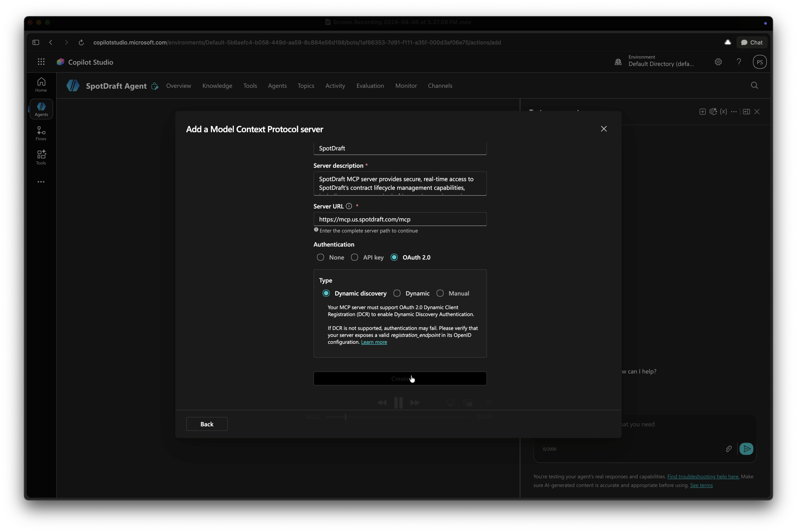Open the help question mark icon
The width and height of the screenshot is (797, 532).
point(739,62)
